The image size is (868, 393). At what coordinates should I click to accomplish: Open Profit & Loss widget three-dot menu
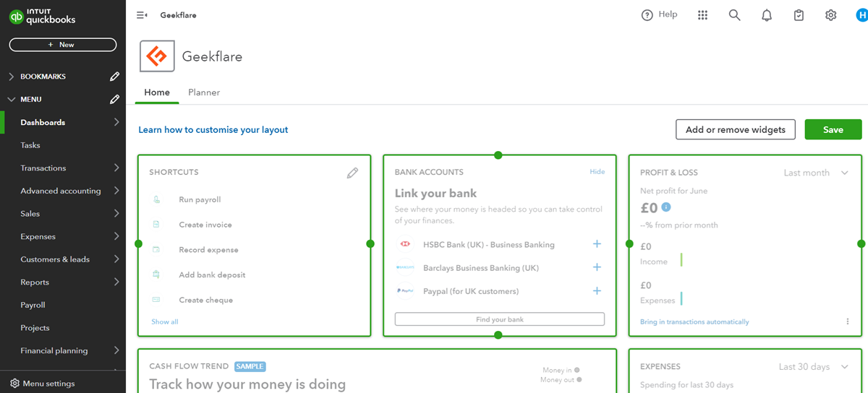(x=848, y=321)
